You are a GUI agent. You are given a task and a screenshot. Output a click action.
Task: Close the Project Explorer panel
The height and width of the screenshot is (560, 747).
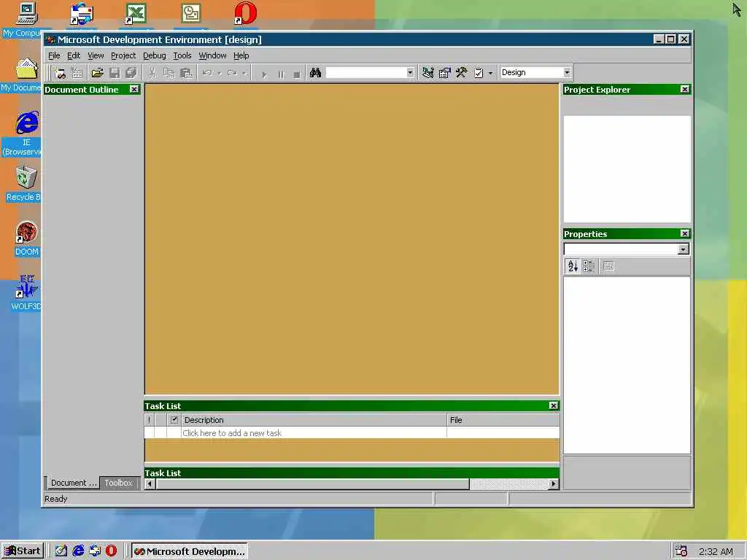684,89
